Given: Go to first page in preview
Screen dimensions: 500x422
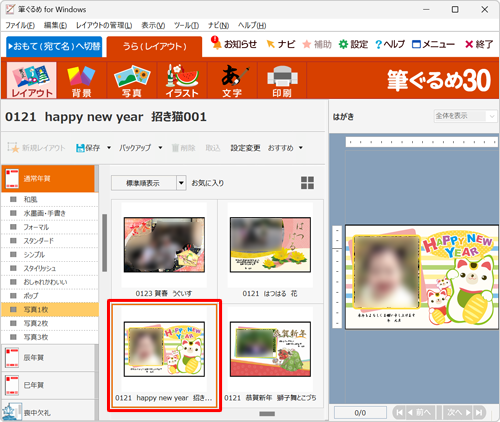Looking at the screenshot, I should 399,412.
